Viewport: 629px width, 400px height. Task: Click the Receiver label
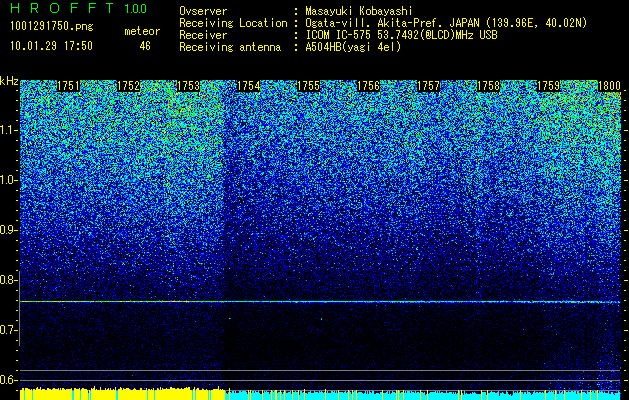tap(203, 35)
